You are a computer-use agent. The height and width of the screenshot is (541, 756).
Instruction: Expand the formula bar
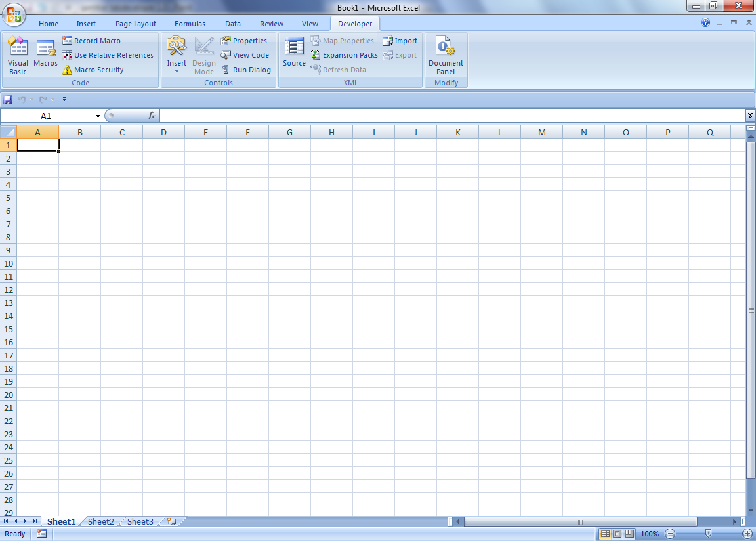749,116
